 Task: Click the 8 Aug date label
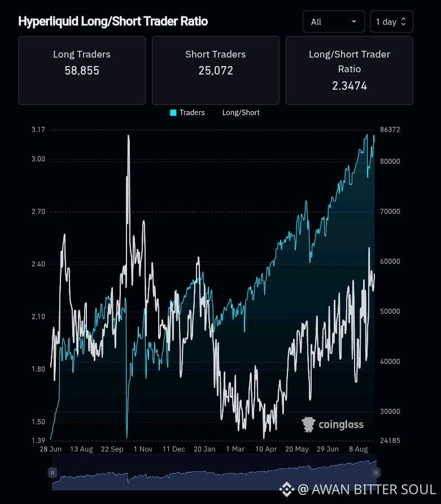[359, 449]
